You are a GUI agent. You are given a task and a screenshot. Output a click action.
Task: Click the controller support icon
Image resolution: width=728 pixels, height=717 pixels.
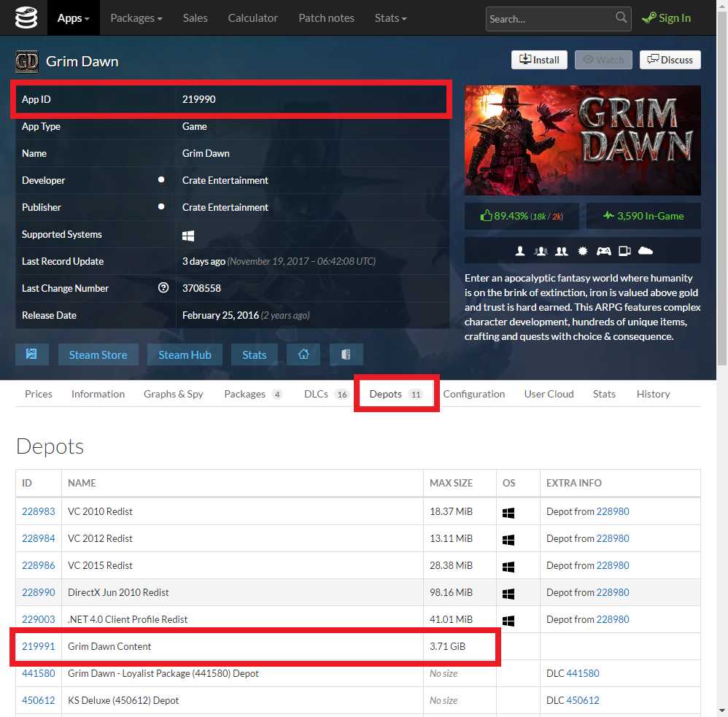click(603, 251)
